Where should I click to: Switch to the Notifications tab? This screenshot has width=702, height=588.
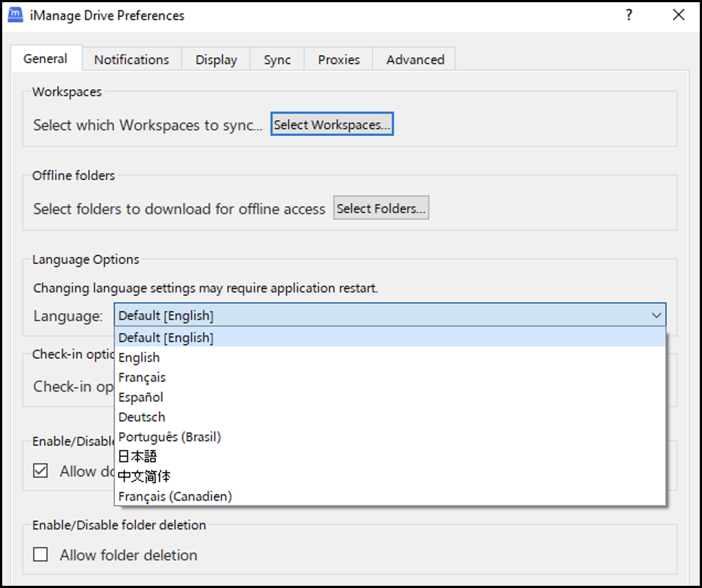click(x=131, y=60)
